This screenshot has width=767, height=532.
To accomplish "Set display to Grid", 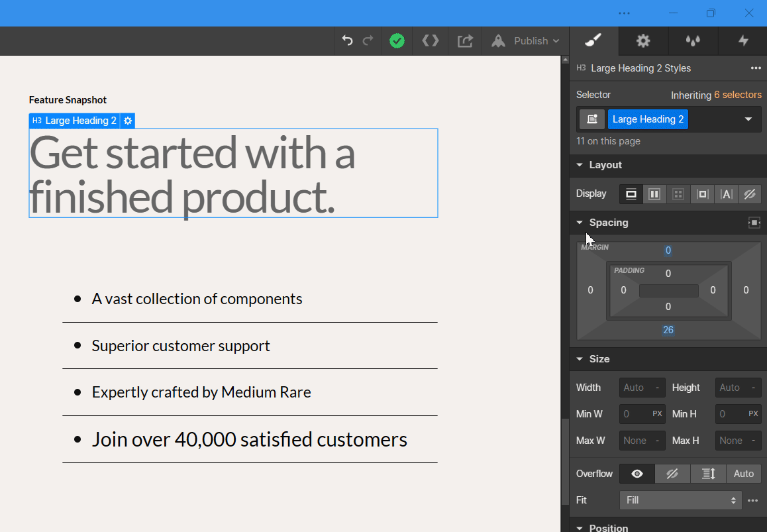I will click(678, 194).
